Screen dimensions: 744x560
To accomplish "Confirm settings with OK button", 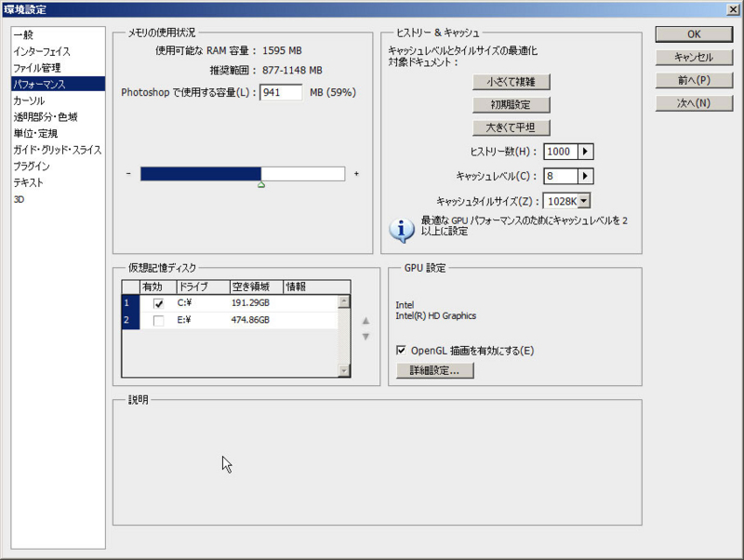I will click(x=694, y=34).
